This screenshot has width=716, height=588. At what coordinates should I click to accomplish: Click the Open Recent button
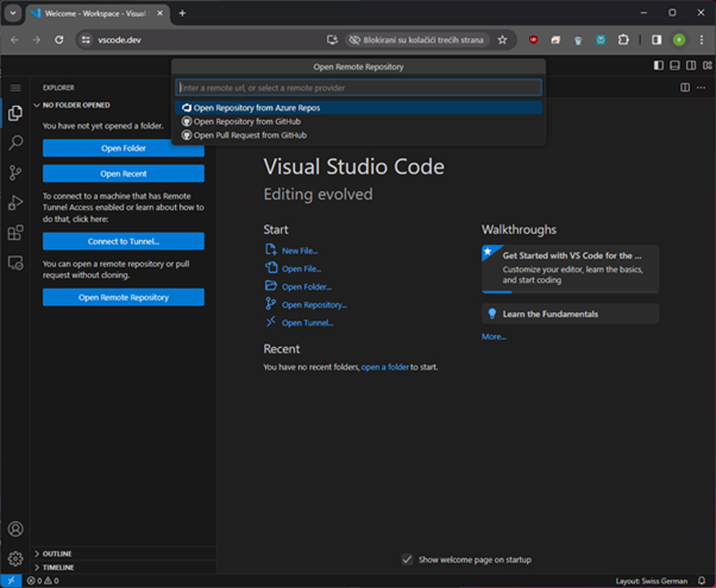click(x=123, y=173)
